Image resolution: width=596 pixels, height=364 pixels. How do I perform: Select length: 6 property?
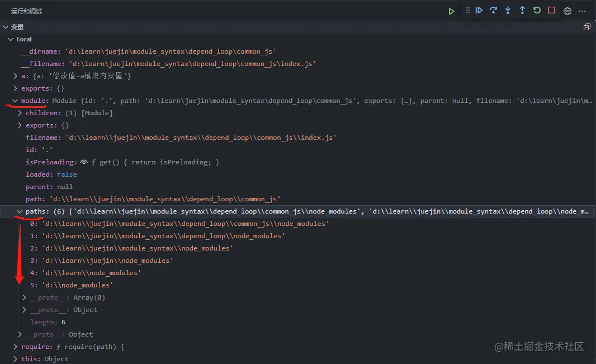pyautogui.click(x=298, y=322)
